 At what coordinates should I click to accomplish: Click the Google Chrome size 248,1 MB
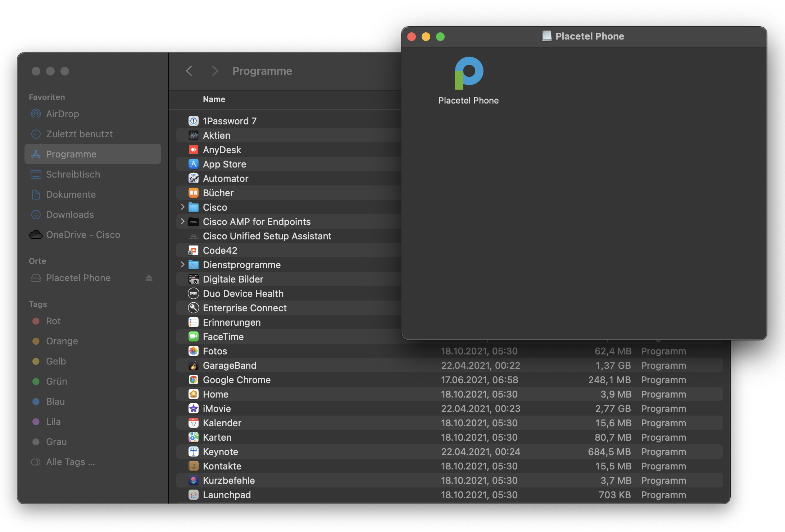click(610, 380)
